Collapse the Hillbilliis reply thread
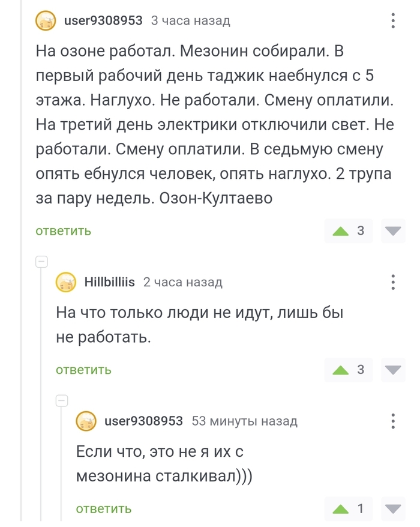Image resolution: width=420 pixels, height=527 pixels. point(41,261)
